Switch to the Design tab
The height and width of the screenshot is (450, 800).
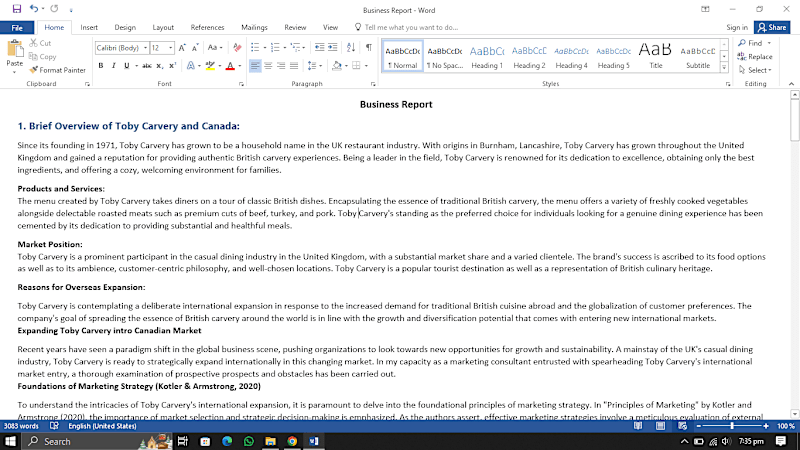(x=125, y=28)
